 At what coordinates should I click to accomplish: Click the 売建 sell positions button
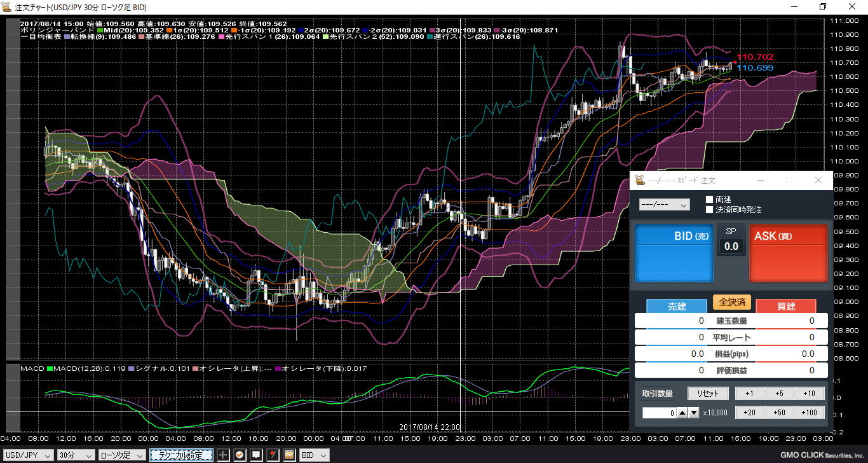click(x=677, y=306)
